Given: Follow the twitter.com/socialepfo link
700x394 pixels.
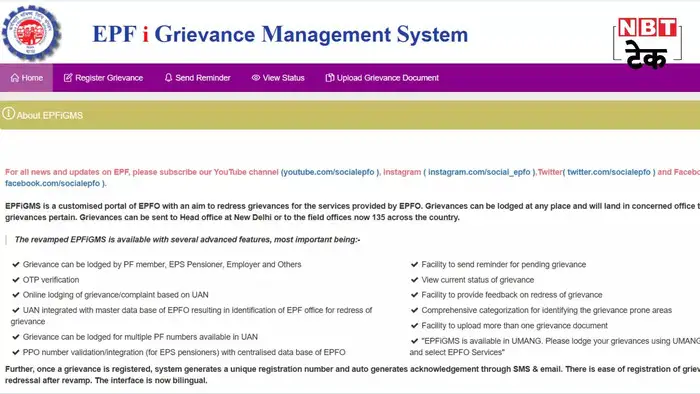Looking at the screenshot, I should point(609,172).
